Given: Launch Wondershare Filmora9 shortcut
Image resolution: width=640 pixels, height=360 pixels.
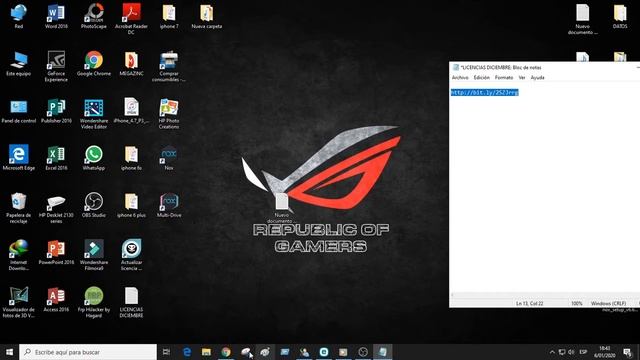Looking at the screenshot, I should point(94,255).
